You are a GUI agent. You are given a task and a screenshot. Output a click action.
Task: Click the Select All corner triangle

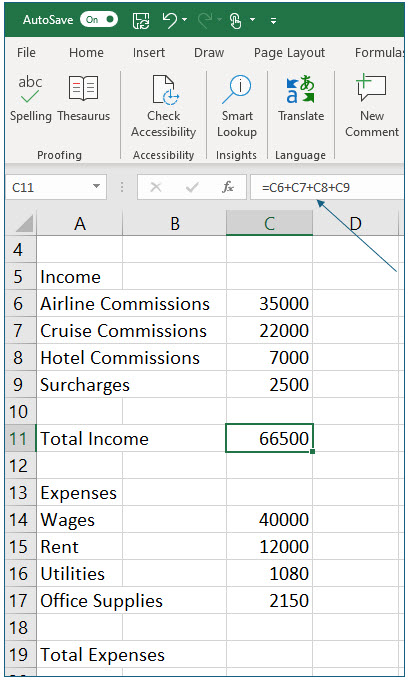pyautogui.click(x=22, y=224)
